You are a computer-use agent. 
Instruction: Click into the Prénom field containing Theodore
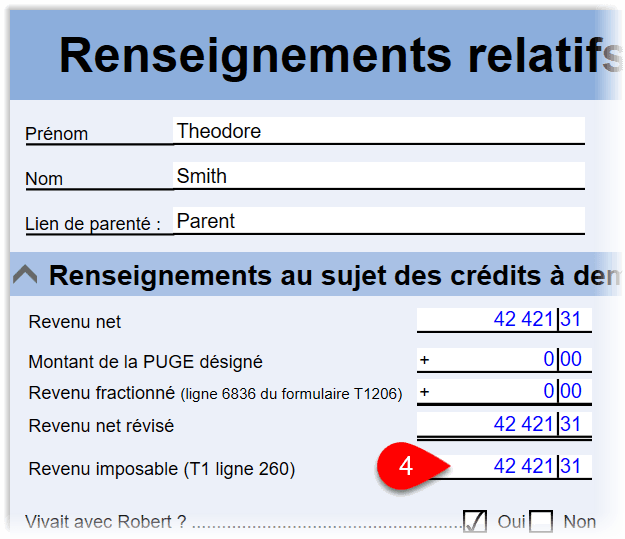tap(378, 131)
